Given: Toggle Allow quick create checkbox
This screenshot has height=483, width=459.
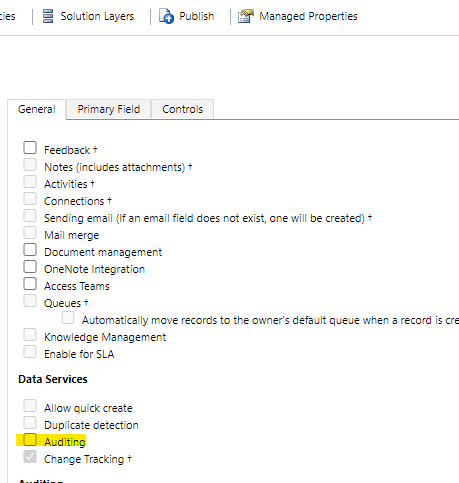Looking at the screenshot, I should click(30, 405).
